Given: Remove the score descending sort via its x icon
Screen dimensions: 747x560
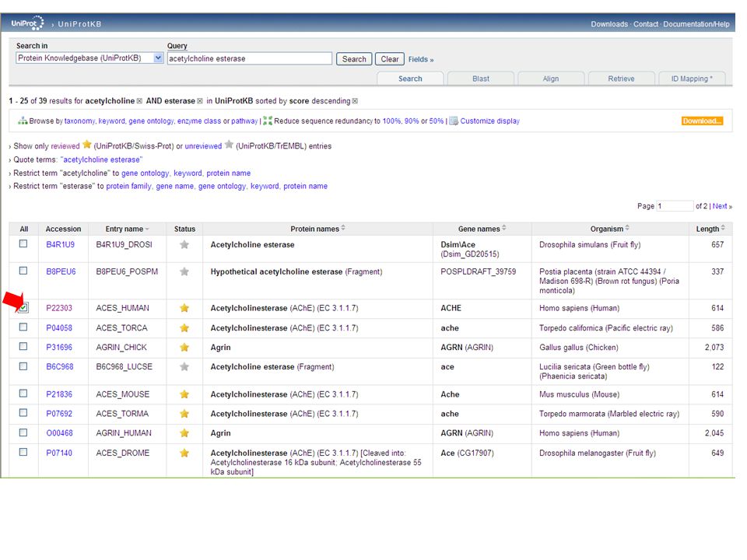Looking at the screenshot, I should click(355, 101).
